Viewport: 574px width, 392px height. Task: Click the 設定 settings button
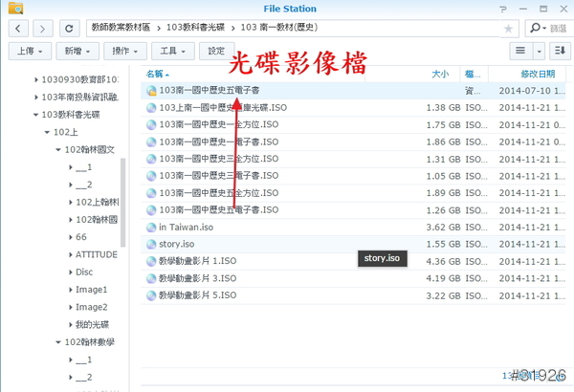[216, 51]
